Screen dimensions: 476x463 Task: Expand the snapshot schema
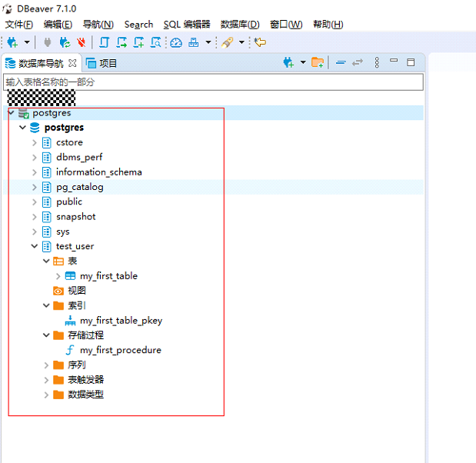click(35, 217)
